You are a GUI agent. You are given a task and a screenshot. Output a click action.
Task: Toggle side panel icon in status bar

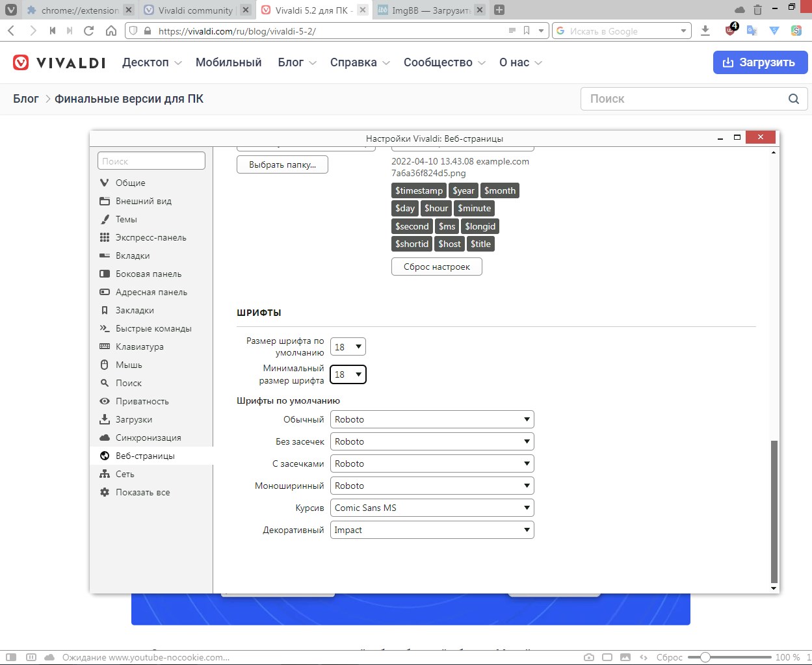11,657
